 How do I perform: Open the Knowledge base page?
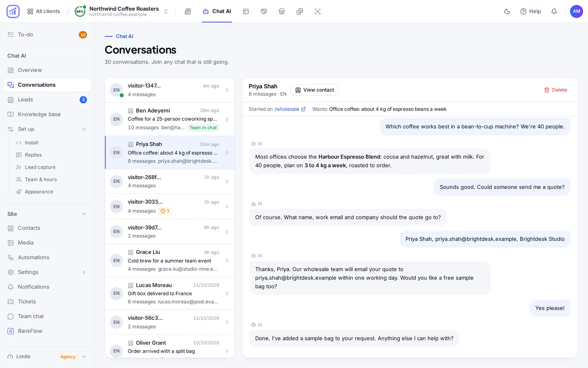(47, 114)
